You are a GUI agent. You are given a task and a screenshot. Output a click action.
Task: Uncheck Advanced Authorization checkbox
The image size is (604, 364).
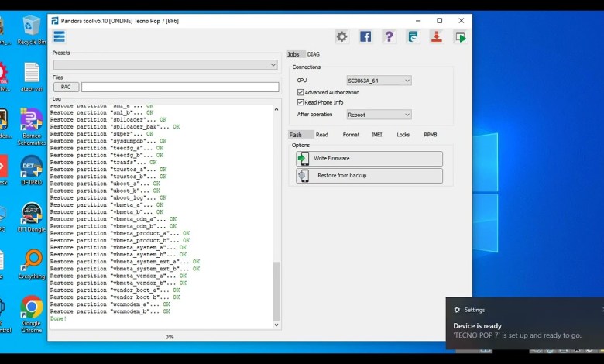point(300,92)
